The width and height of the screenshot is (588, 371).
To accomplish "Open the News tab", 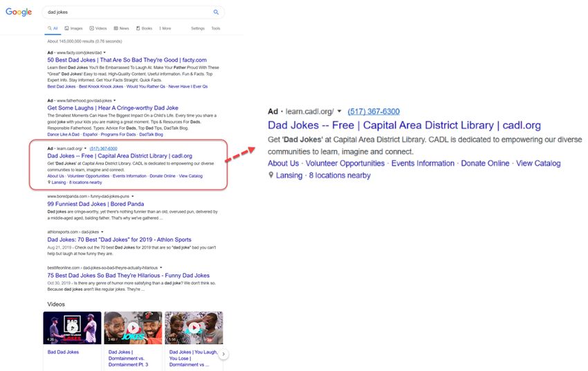I will (x=122, y=28).
